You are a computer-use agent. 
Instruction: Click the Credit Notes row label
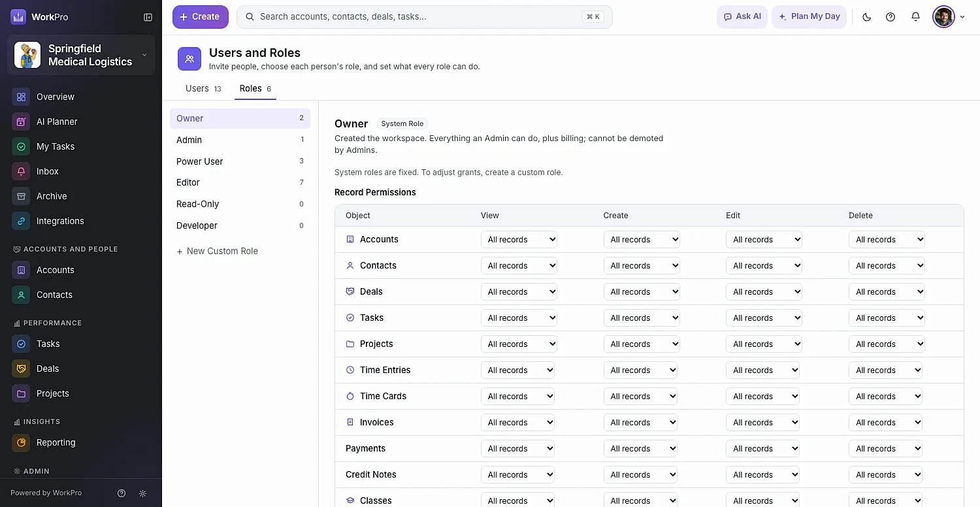tap(371, 474)
